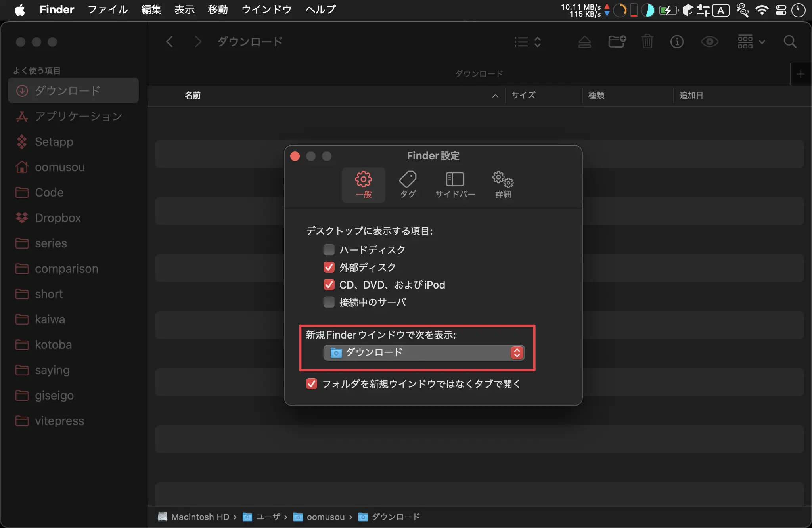This screenshot has height=528, width=812.
Task: Open the comparison folder in sidebar
Action: coord(73,268)
